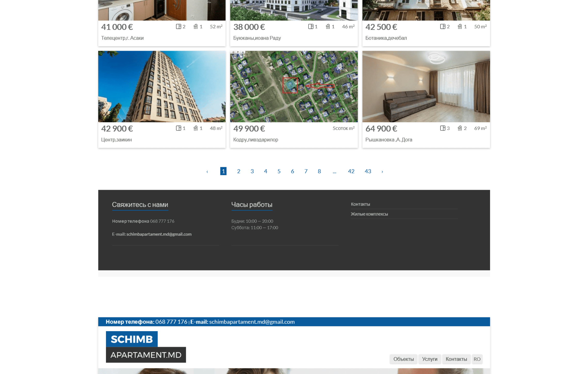Select the Услуги navigation item
Image resolution: width=588 pixels, height=374 pixels.
point(430,359)
